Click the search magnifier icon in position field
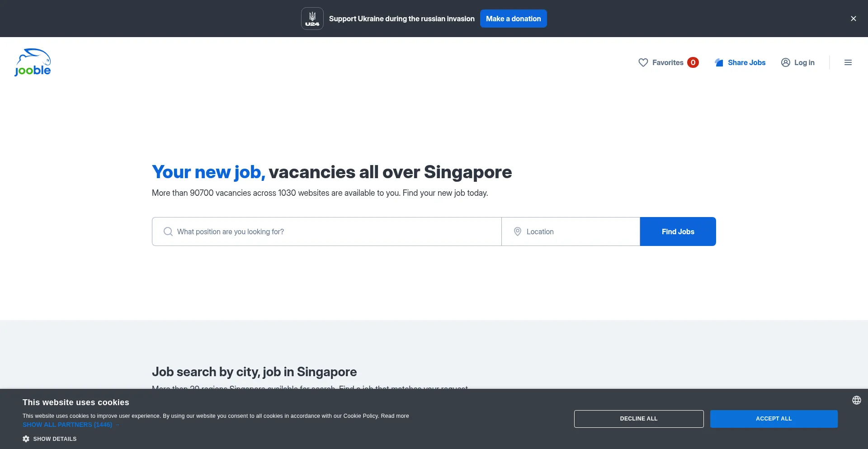This screenshot has width=868, height=449. point(168,232)
